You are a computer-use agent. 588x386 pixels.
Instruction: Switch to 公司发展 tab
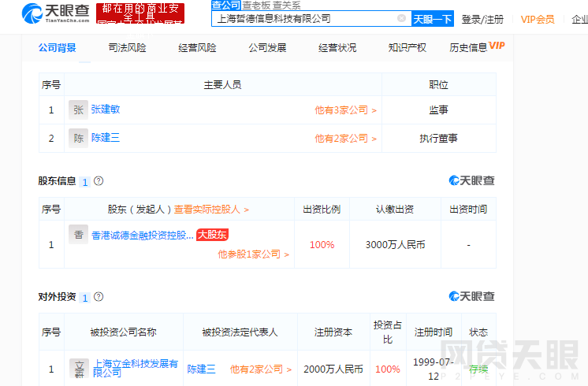tap(267, 48)
